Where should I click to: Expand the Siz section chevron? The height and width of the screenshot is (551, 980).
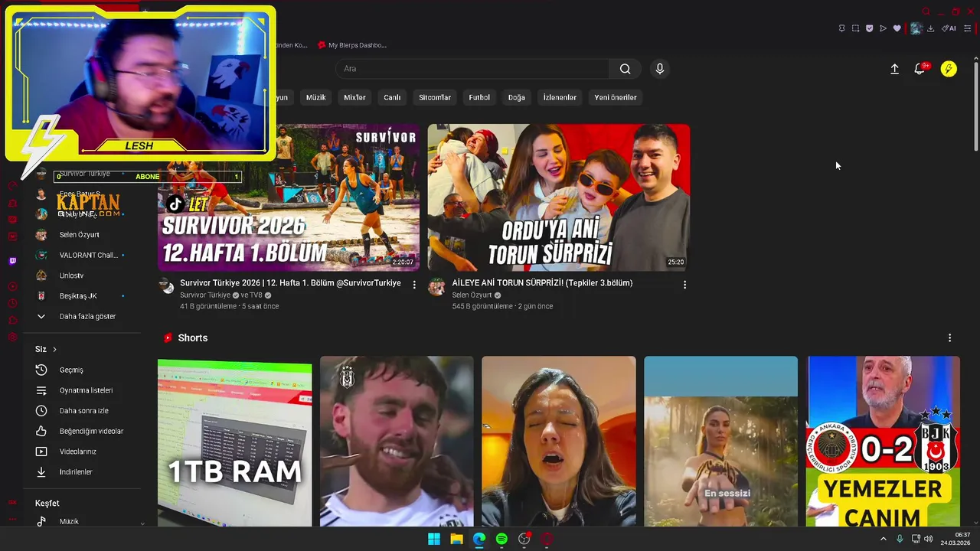click(54, 349)
